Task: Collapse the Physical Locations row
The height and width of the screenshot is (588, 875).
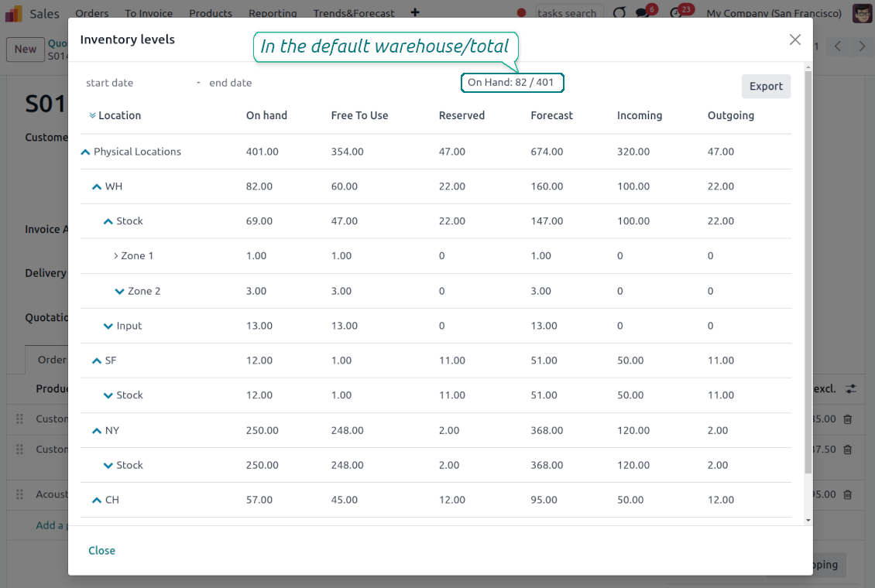Action: (85, 152)
